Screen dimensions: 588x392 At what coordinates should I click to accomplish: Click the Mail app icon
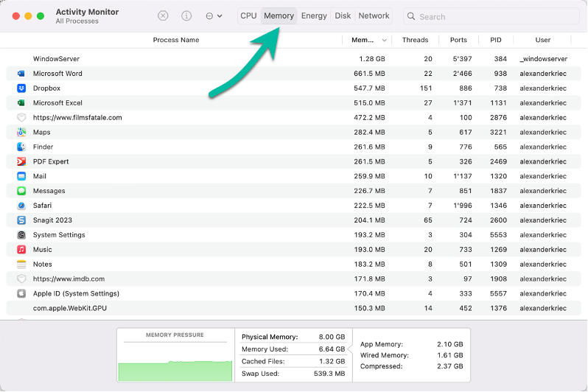click(21, 176)
